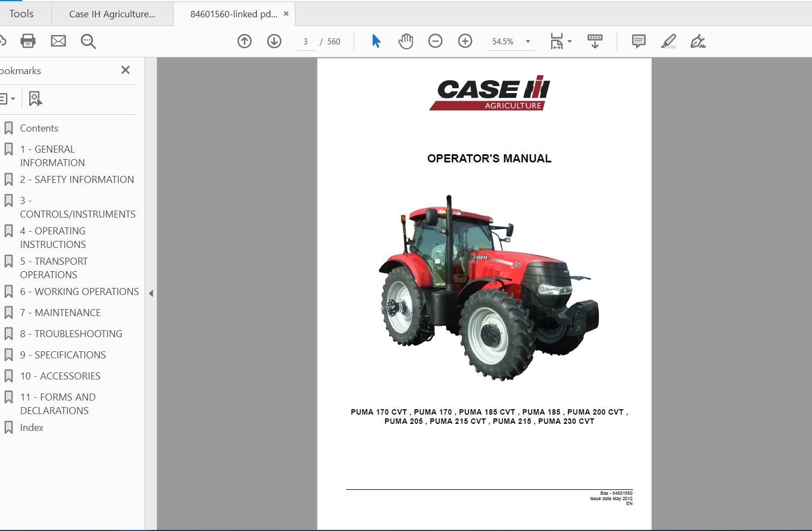812x531 pixels.
Task: Open fit page options dropdown
Action: coord(561,41)
